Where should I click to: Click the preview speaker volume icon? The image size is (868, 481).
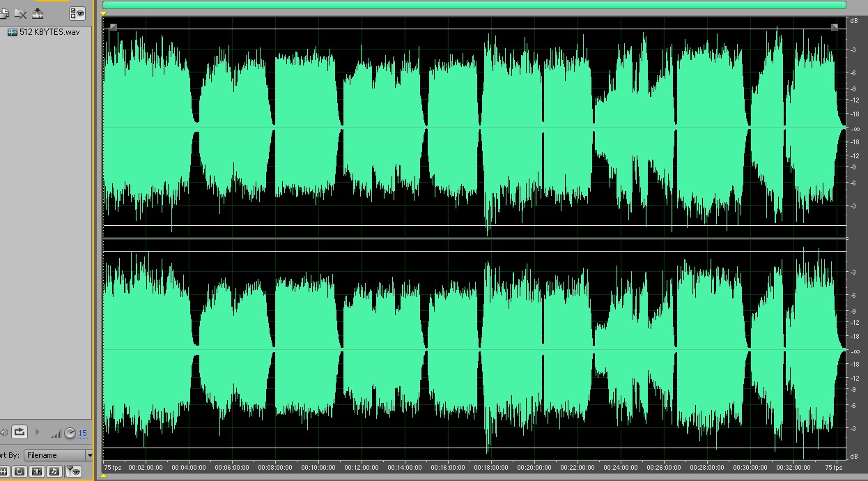click(3, 432)
